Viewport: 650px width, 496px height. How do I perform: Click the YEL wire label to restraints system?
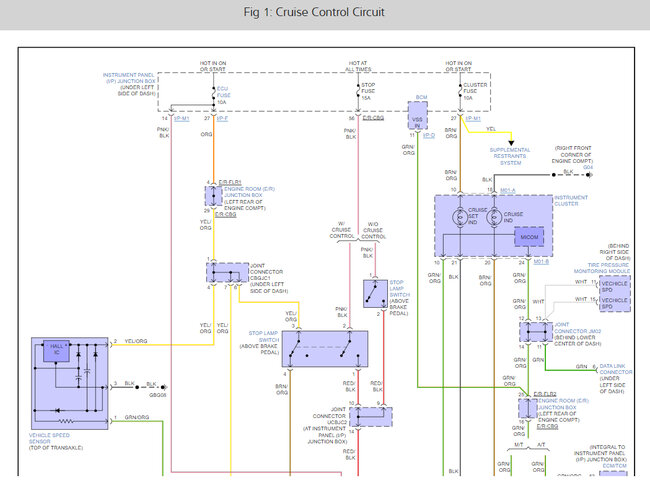(491, 129)
